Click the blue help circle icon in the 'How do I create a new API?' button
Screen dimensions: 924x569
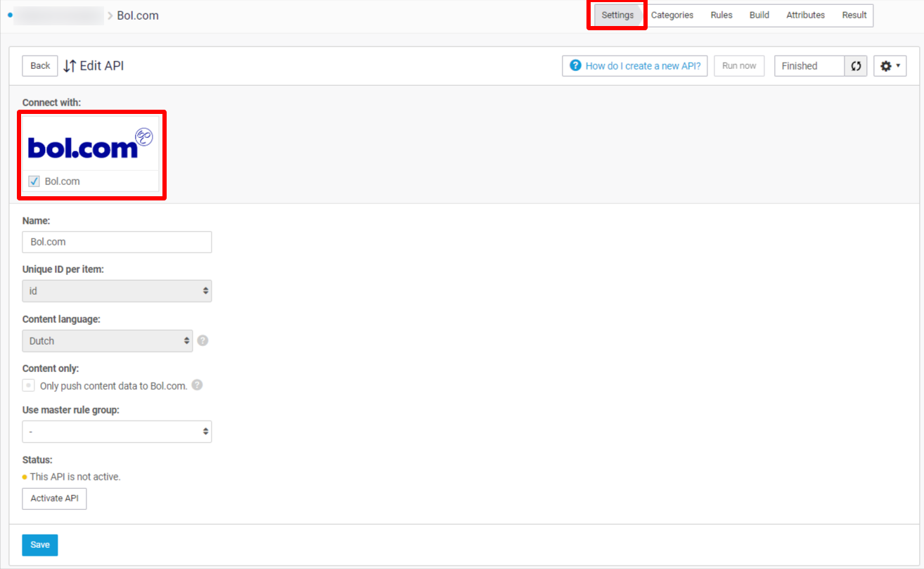pyautogui.click(x=576, y=65)
